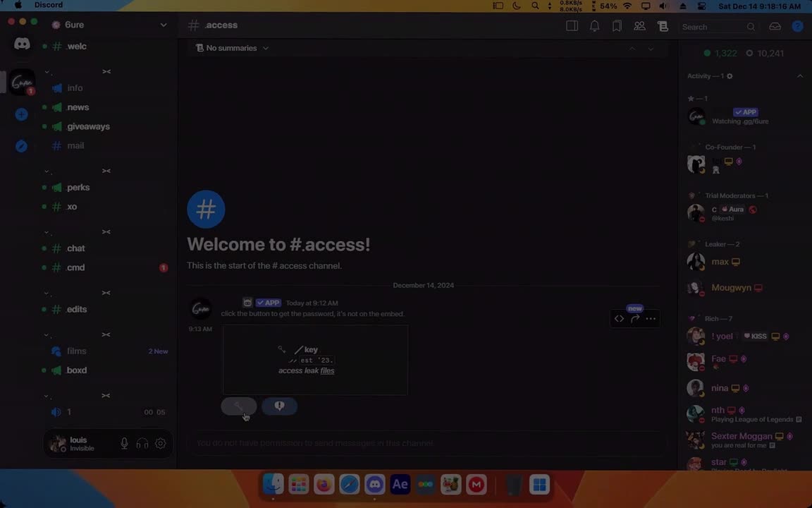Open the inbox icon in the top toolbar
Image resolution: width=812 pixels, height=508 pixels.
pyautogui.click(x=775, y=26)
